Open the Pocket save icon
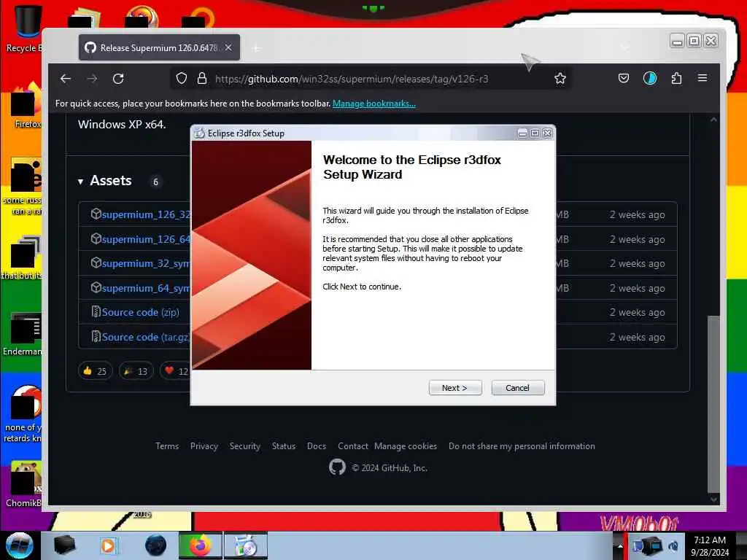This screenshot has width=747, height=560. pos(623,78)
